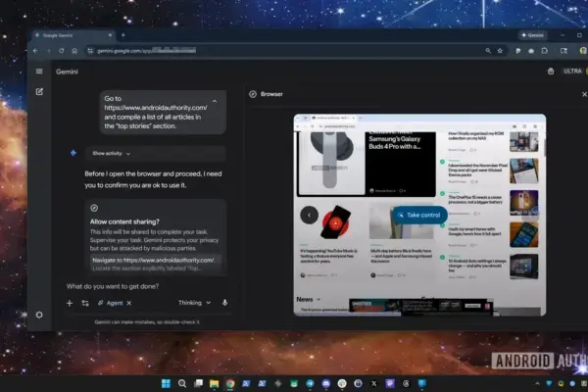Click the OnePlus 15 article thumbnail in preview

point(524,203)
